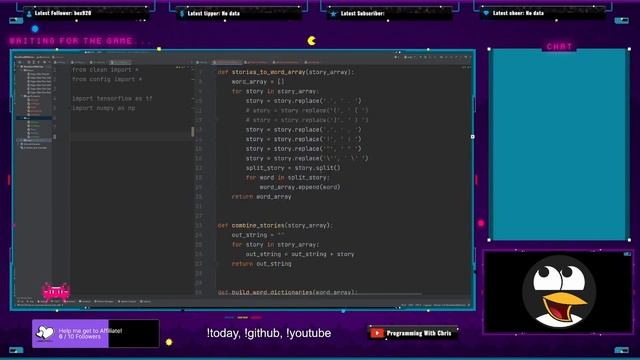The height and width of the screenshot is (360, 640).
Task: Click the horizontal scrollbar under right editor
Action: pyautogui.click(x=318, y=294)
